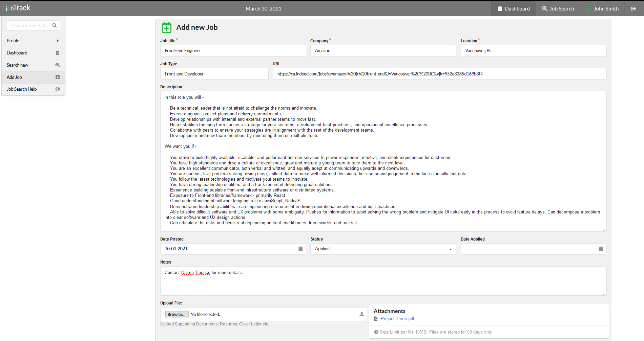The height and width of the screenshot is (341, 644).
Task: Click the size limit info icon
Action: tap(376, 332)
